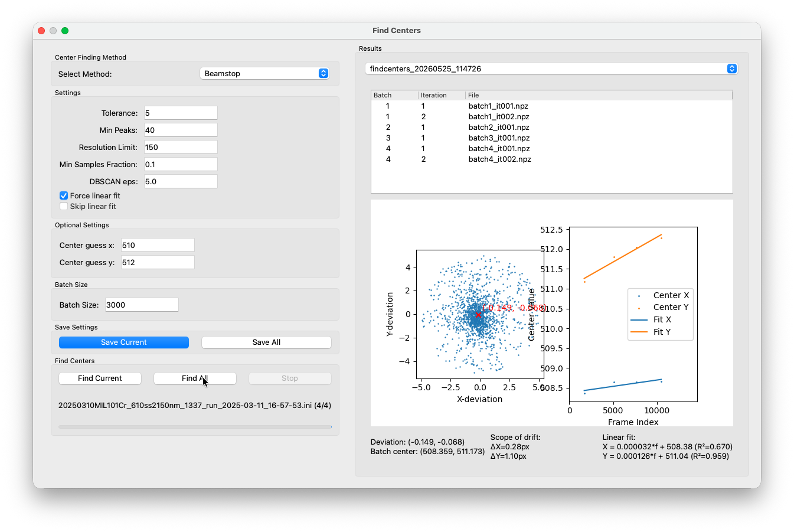Select row batch2_it001.npz
The image size is (794, 532).
(551, 128)
